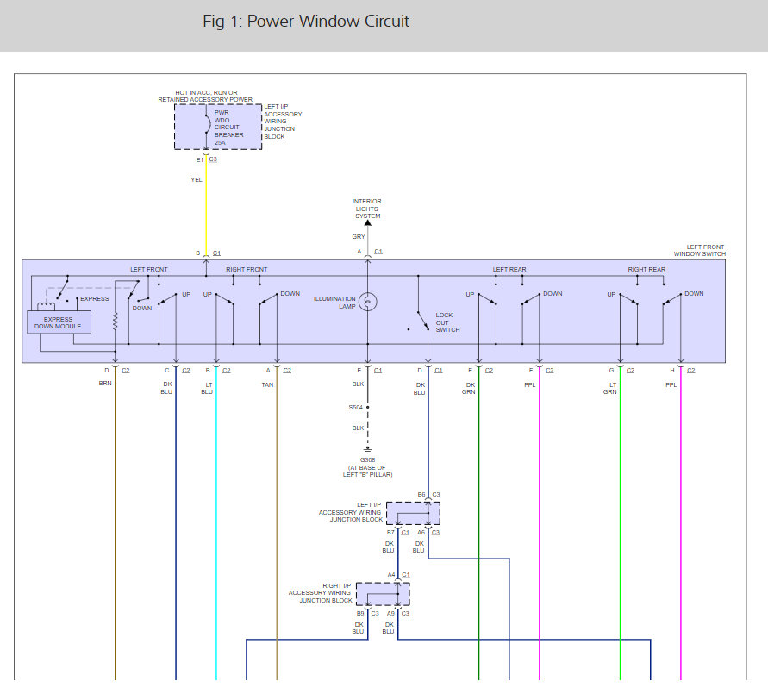The image size is (768, 700).
Task: Click the lock out switch contact symbol
Action: (422, 321)
